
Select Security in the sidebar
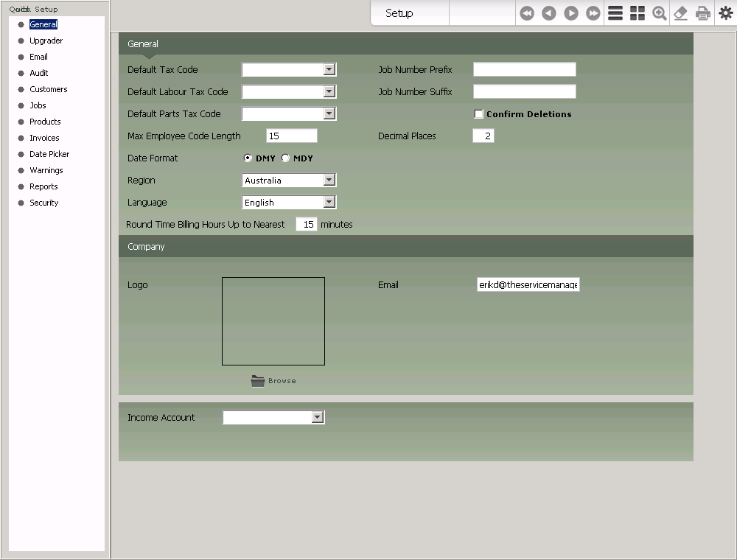[43, 203]
